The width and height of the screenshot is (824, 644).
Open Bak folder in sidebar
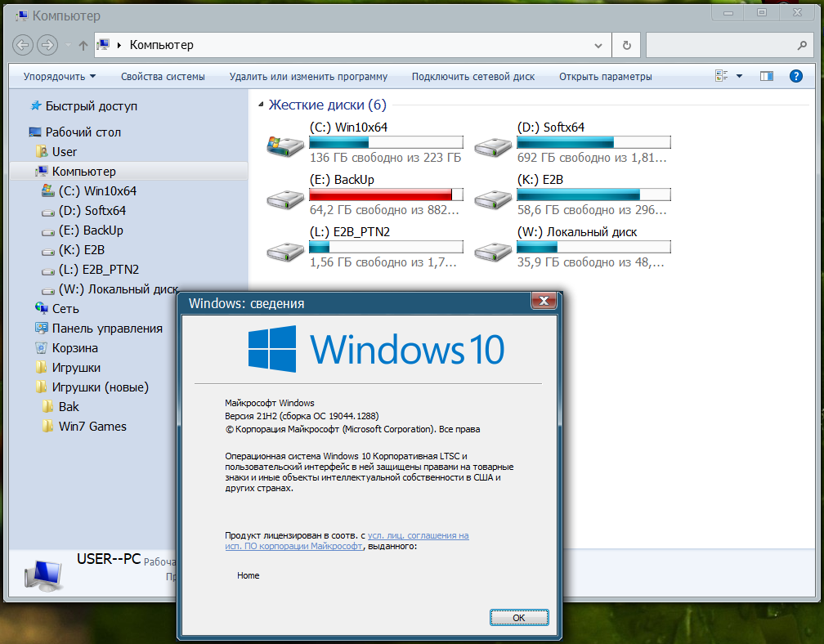[x=69, y=407]
